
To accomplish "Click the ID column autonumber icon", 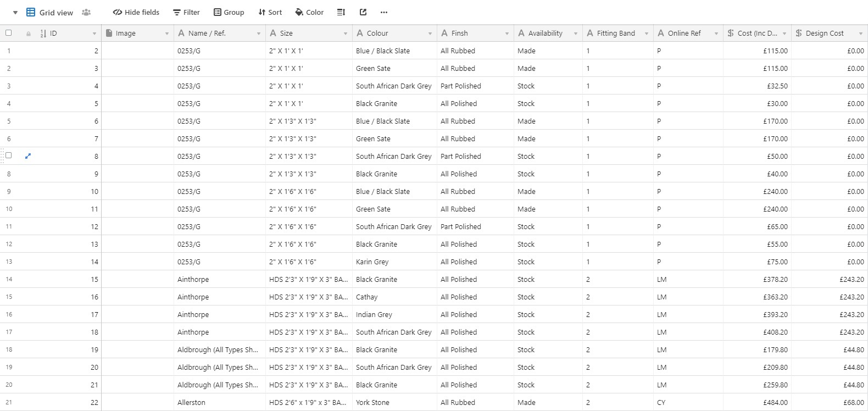I will coord(43,34).
